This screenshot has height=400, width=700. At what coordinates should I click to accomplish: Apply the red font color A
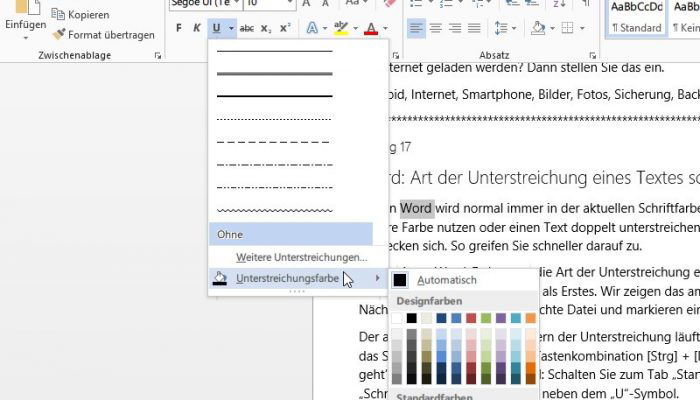pos(371,28)
